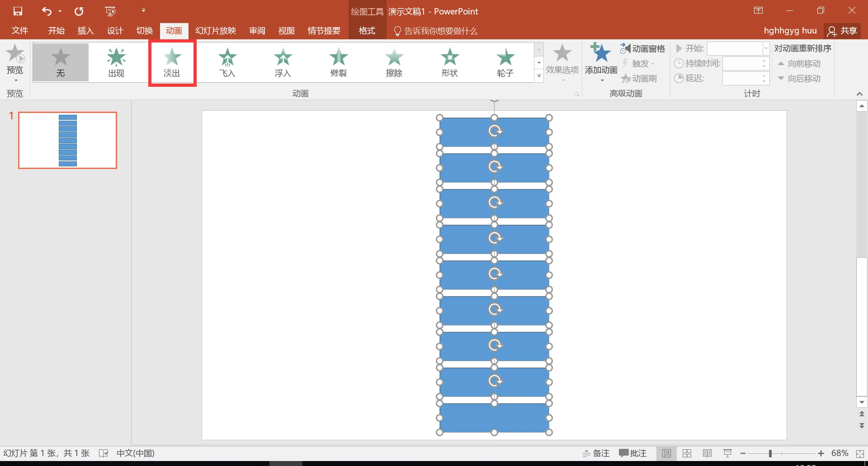Screen dimensions: 868x466
Task: Click the zoom slider handle
Action: click(770, 453)
